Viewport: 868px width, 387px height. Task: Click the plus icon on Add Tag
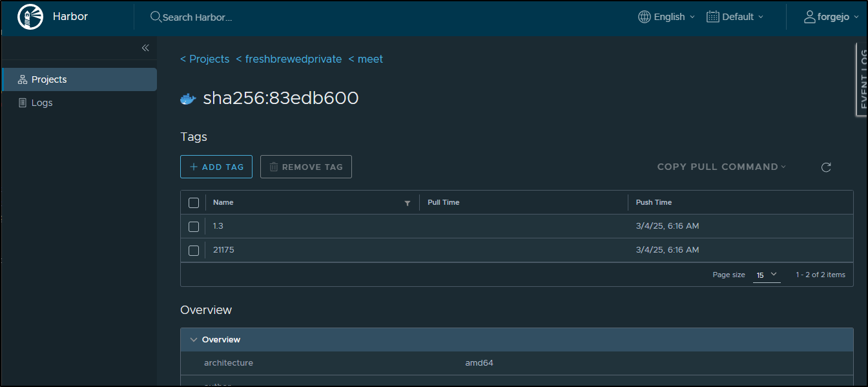[194, 167]
